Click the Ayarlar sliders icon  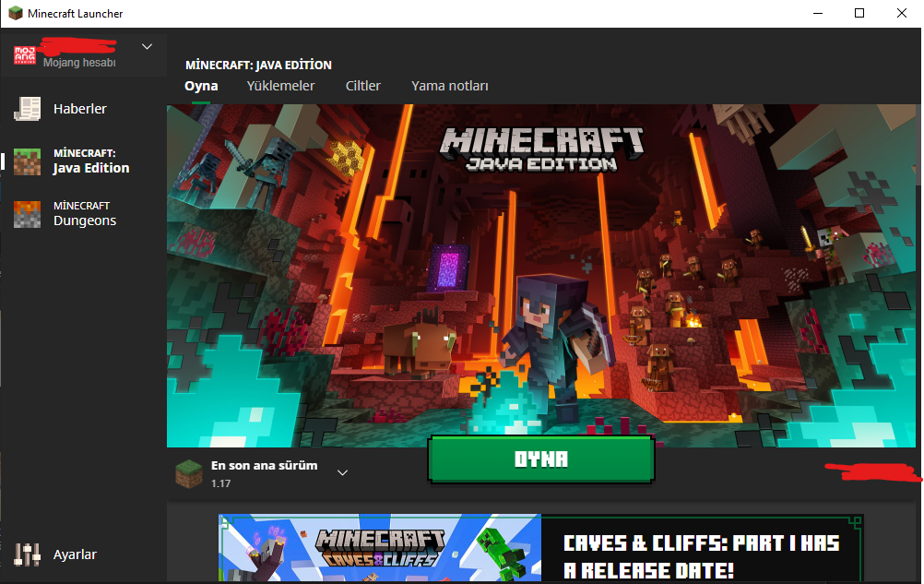27,554
